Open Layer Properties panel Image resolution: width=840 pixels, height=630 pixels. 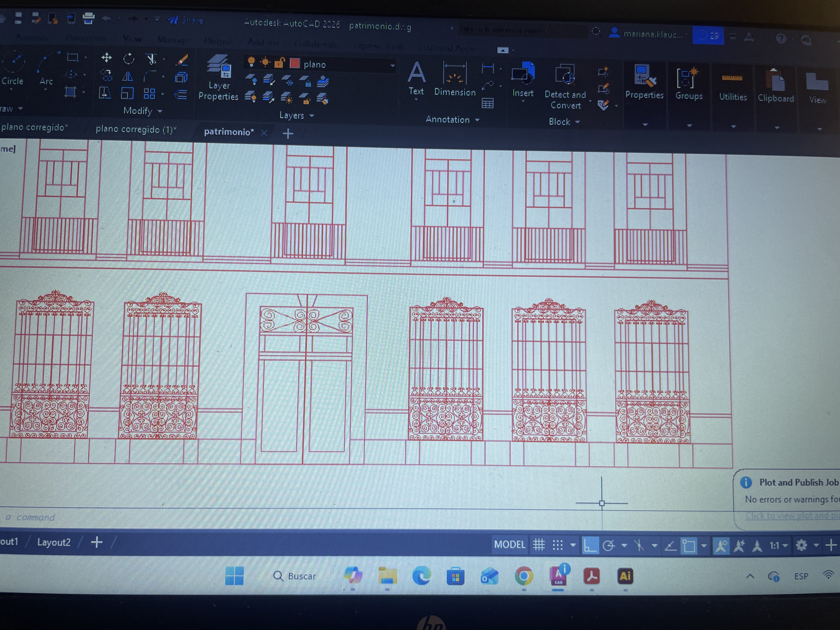pyautogui.click(x=218, y=78)
